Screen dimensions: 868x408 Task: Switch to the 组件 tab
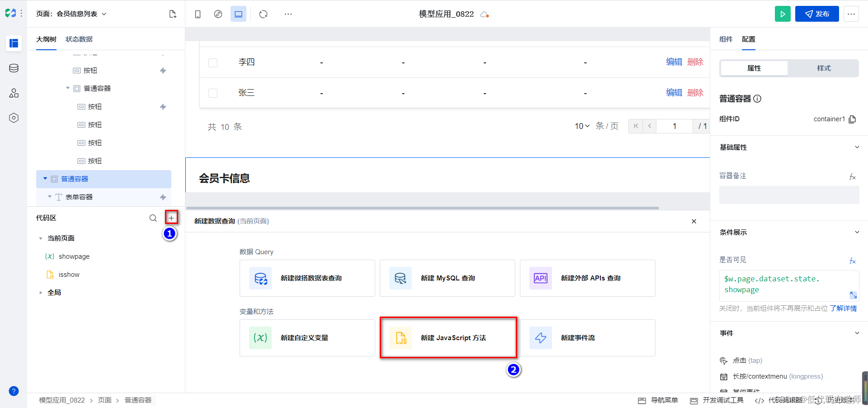point(726,39)
